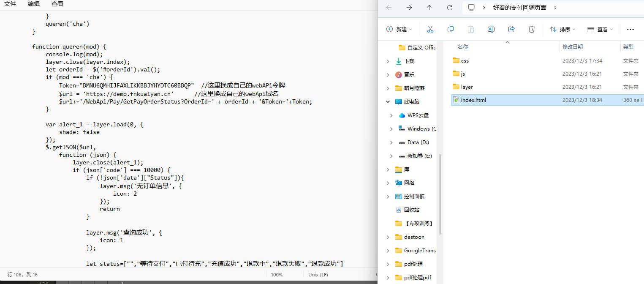
Task: Open the 编辑 menu in editor
Action: click(34, 4)
